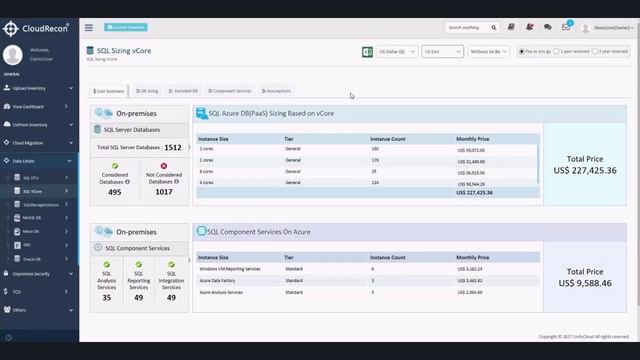Open the book documentation icon in header
Viewport: 640px width, 360px height.
point(511,27)
